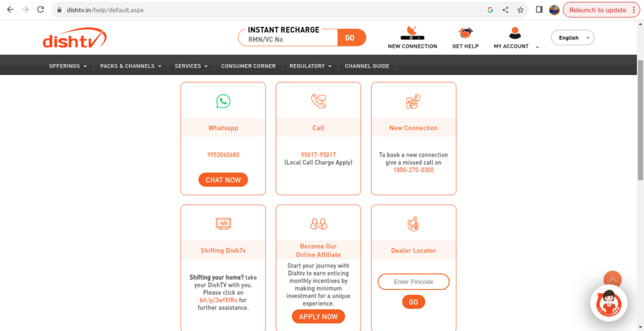Screen dimensions: 644x331
Task: Open New Connection satellite dish icon
Action: [x=413, y=33]
